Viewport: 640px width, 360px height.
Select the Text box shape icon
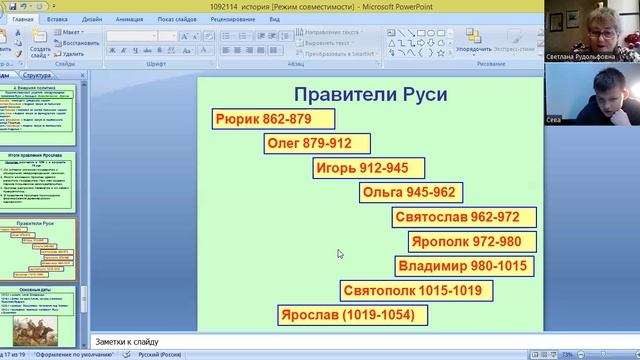[391, 33]
